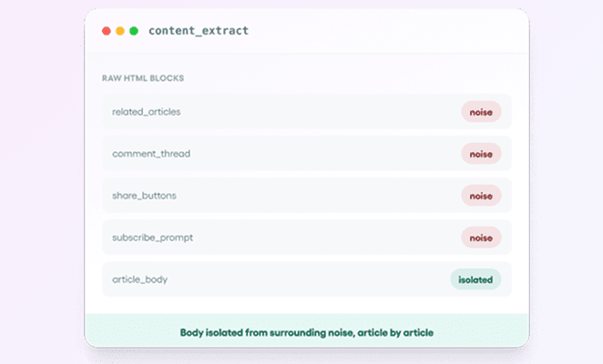Select the comment_thread row
This screenshot has height=364, width=603.
coord(306,154)
